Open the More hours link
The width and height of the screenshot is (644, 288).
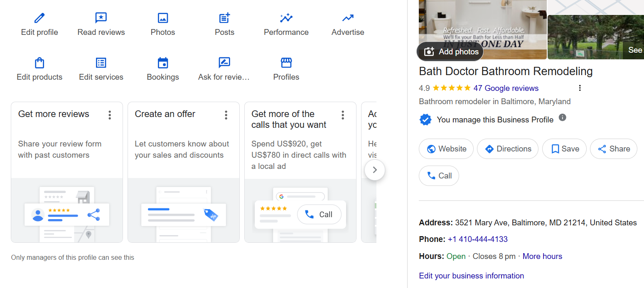542,256
